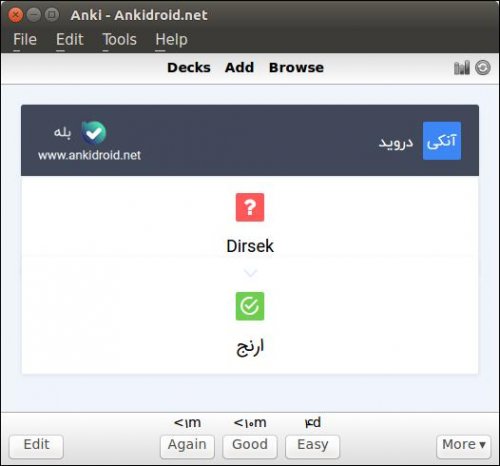Expand the More dropdown button
The image size is (500, 466).
coord(463,446)
